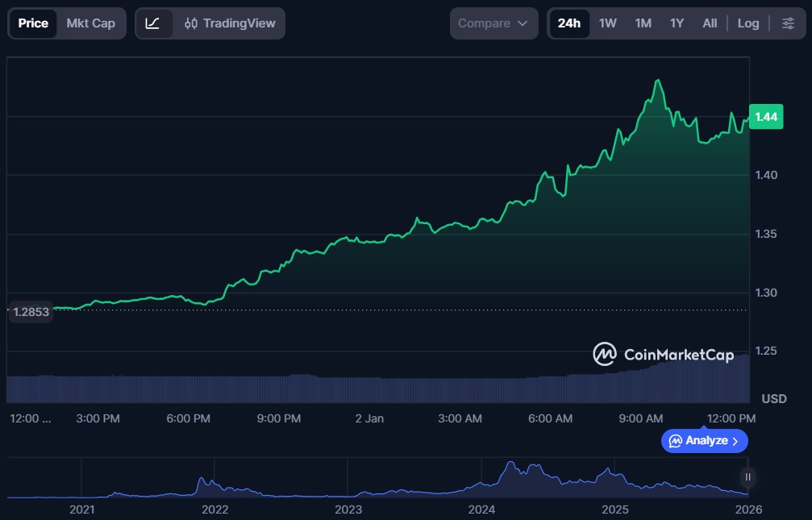Click the 2024 peak in mini timeline
Screen dimensions: 812x520
pos(510,466)
